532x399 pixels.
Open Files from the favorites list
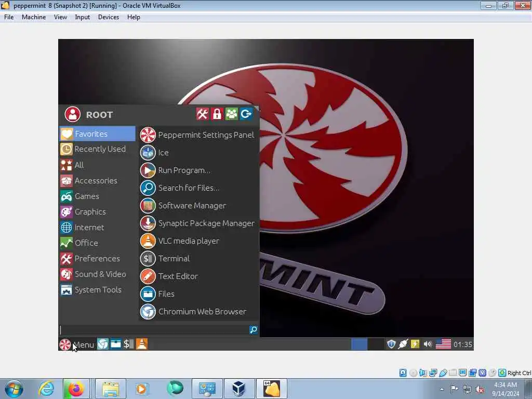tap(157, 294)
